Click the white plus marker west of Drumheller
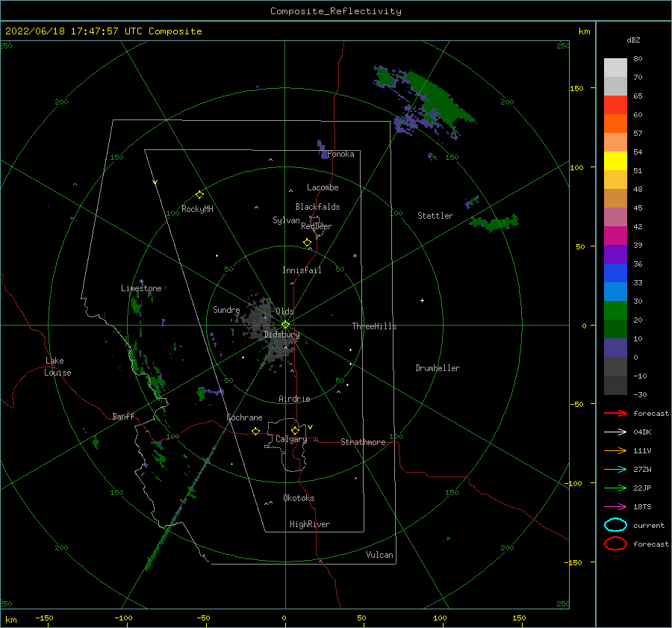 [422, 300]
